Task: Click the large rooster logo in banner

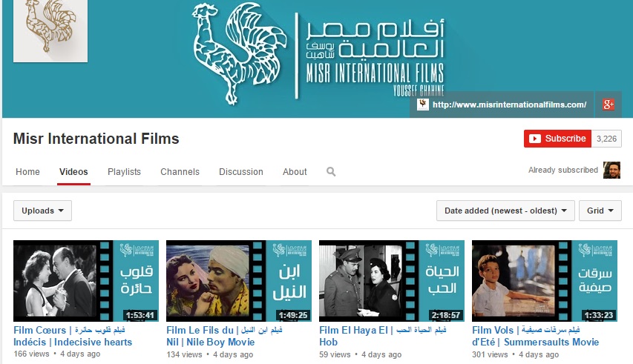Action: 238,53
